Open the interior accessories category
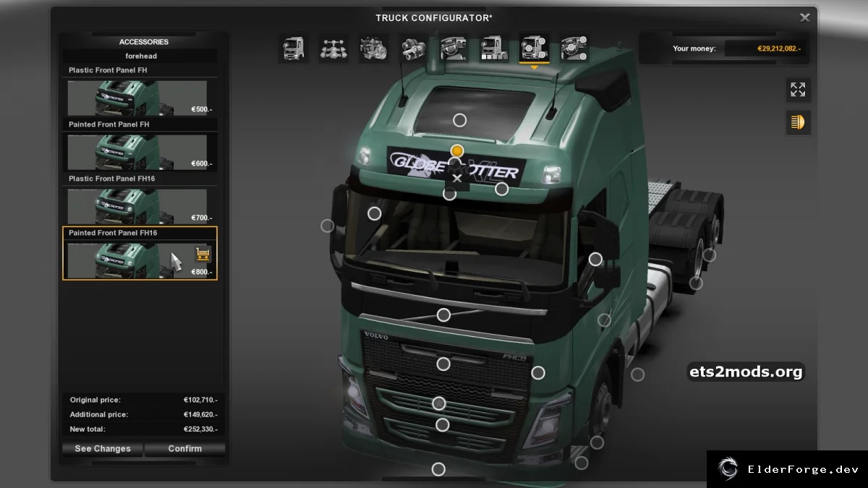The width and height of the screenshot is (868, 488). click(x=574, y=48)
